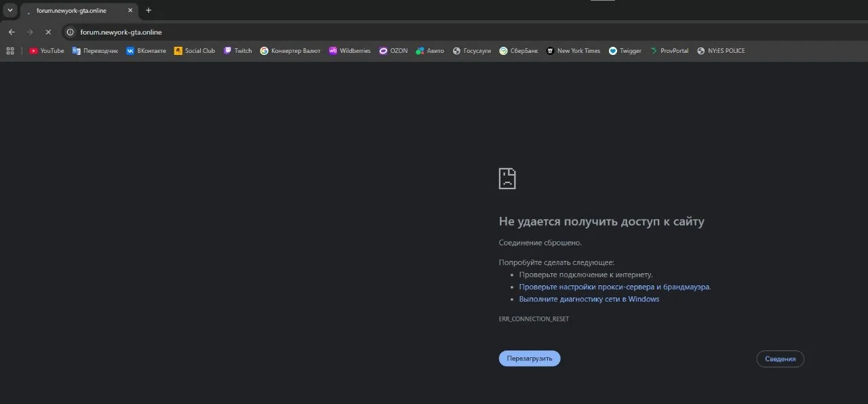
Task: Click the sad page error icon
Action: pyautogui.click(x=507, y=178)
